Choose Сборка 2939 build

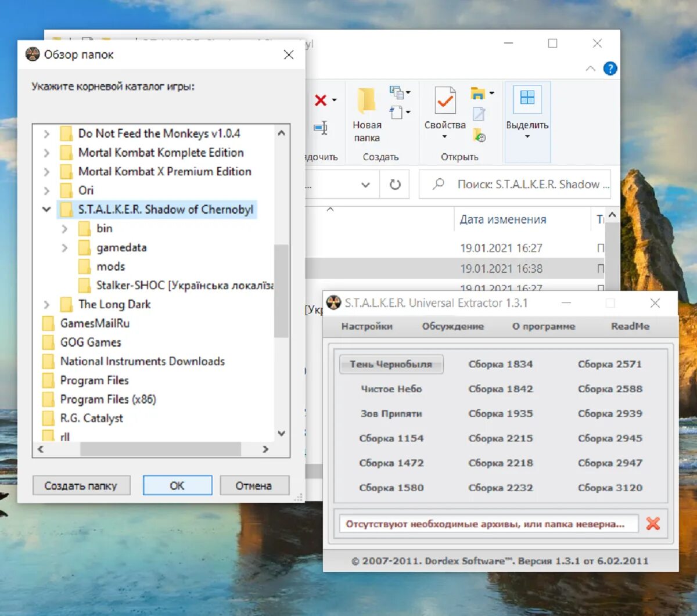610,414
